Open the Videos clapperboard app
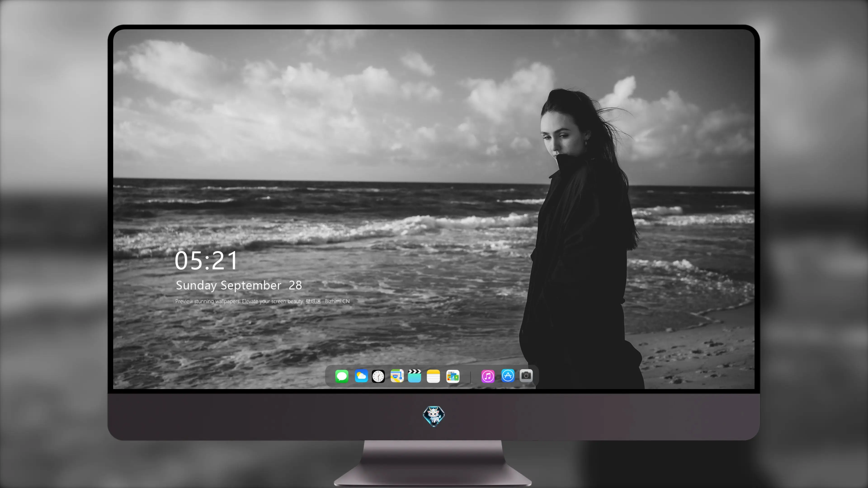The height and width of the screenshot is (488, 868). click(x=415, y=376)
